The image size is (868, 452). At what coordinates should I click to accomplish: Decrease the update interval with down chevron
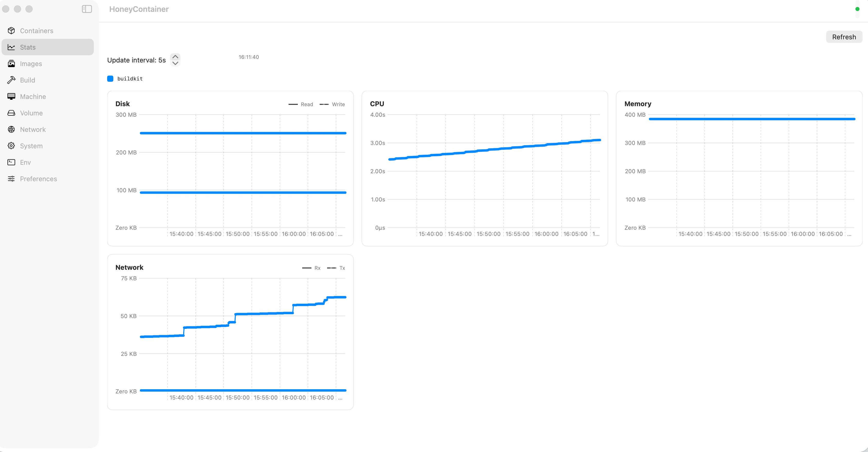coord(175,63)
